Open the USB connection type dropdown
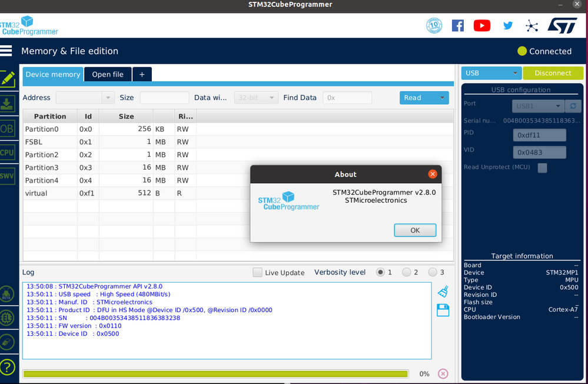The width and height of the screenshot is (588, 384). click(490, 73)
